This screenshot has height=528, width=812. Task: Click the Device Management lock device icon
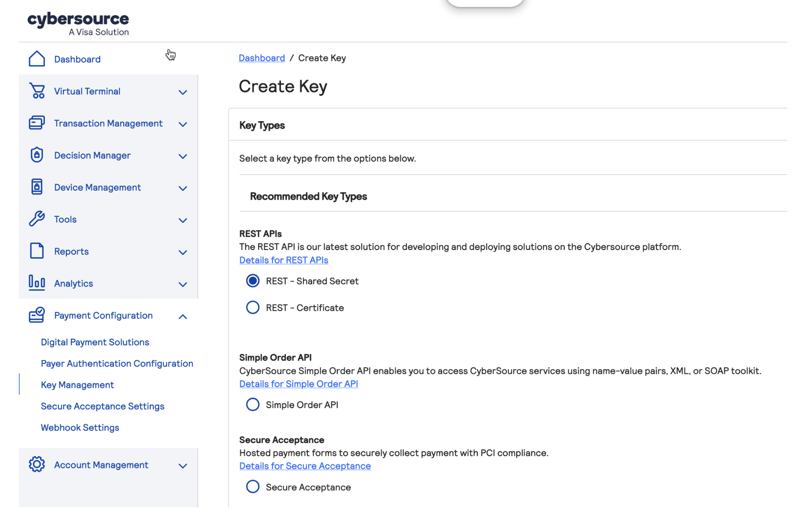(x=37, y=187)
